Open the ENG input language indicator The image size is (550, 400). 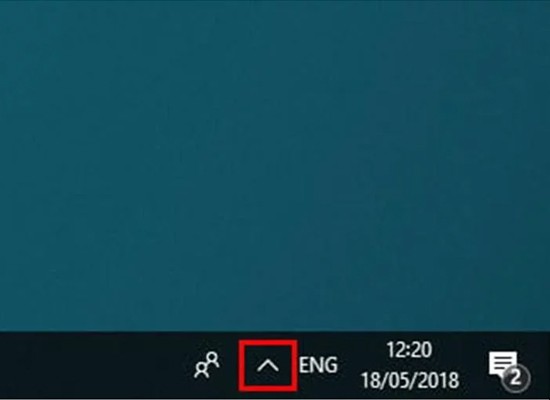pos(318,365)
